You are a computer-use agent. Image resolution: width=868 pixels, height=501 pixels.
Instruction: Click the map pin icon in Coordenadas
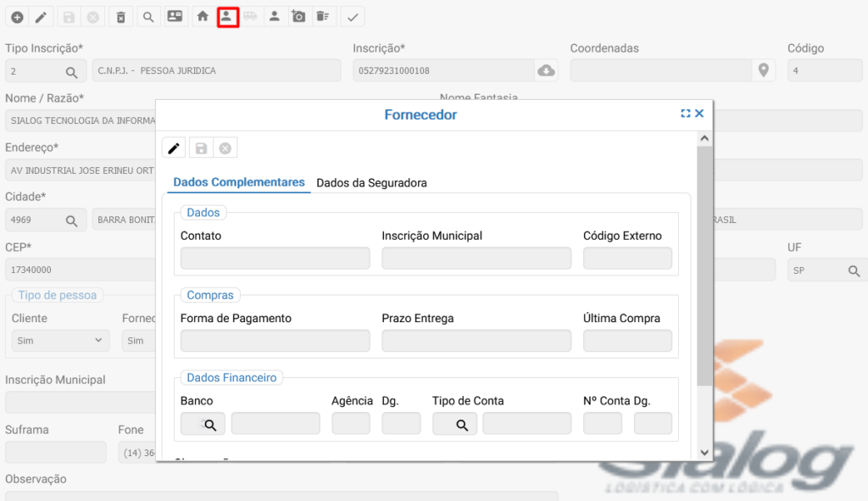[763, 70]
